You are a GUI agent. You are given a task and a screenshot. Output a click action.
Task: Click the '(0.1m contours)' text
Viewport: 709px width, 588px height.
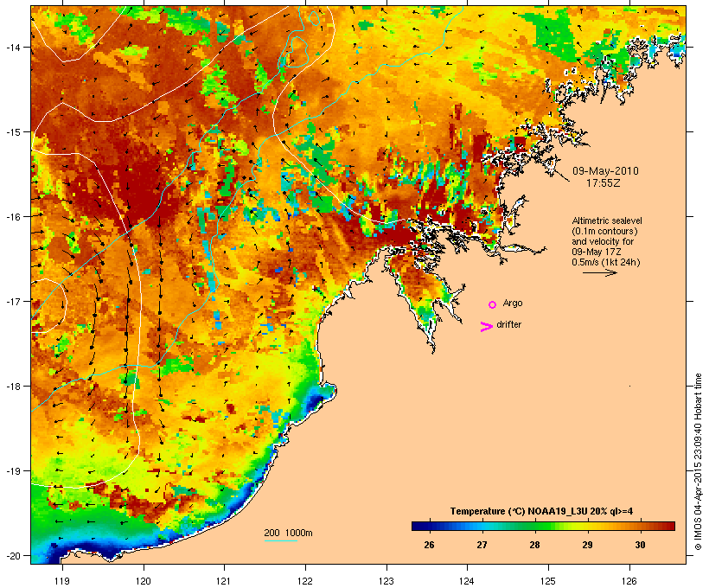click(x=604, y=231)
